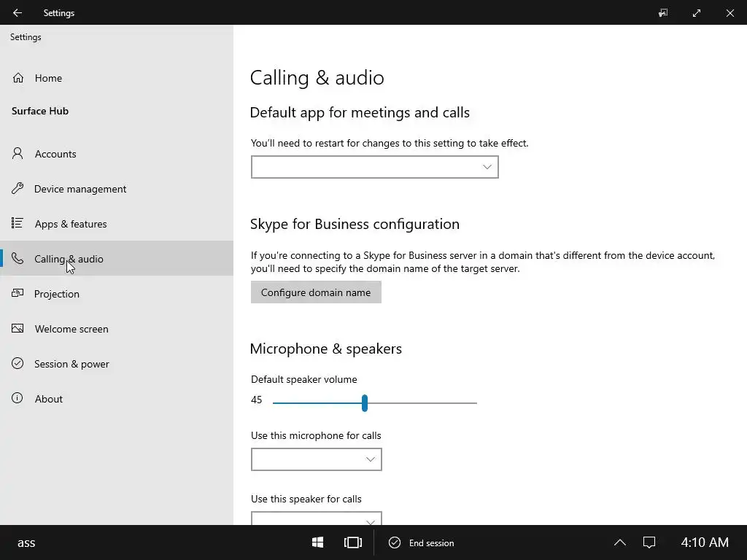Navigate to Session & power settings
Screen dimensions: 747x560
coord(117,364)
